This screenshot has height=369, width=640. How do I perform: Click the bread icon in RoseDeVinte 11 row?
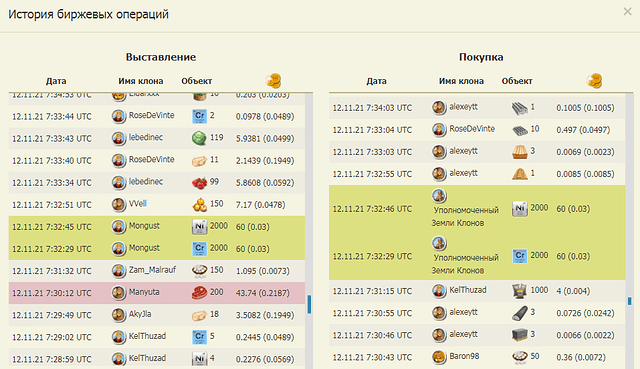click(199, 161)
